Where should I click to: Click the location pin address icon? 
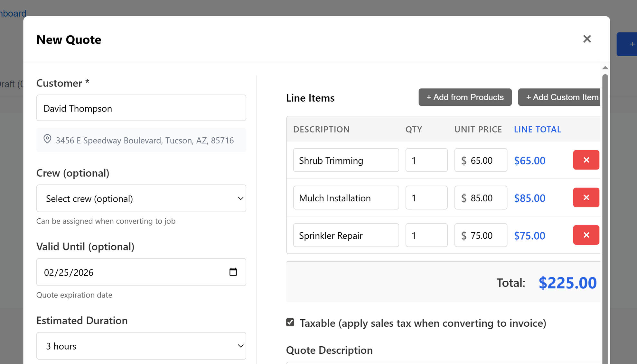pos(47,139)
